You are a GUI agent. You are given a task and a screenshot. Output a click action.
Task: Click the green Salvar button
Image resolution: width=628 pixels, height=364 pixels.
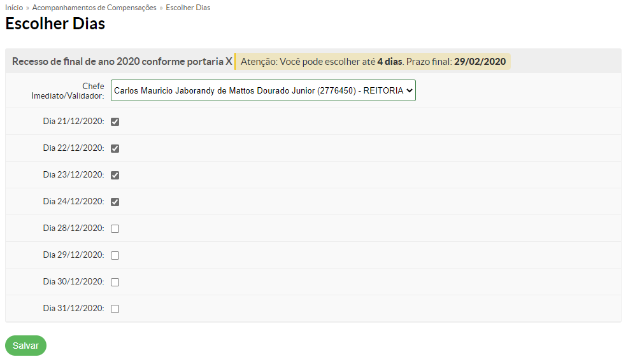25,346
